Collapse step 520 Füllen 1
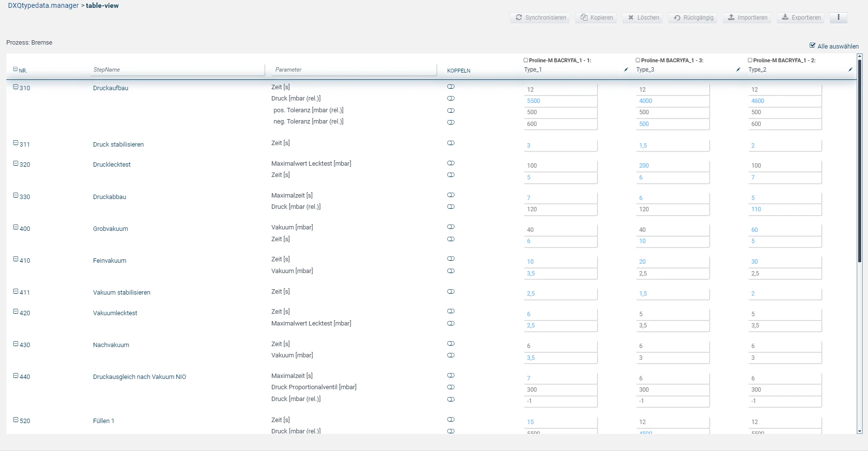The image size is (868, 451). tap(16, 420)
